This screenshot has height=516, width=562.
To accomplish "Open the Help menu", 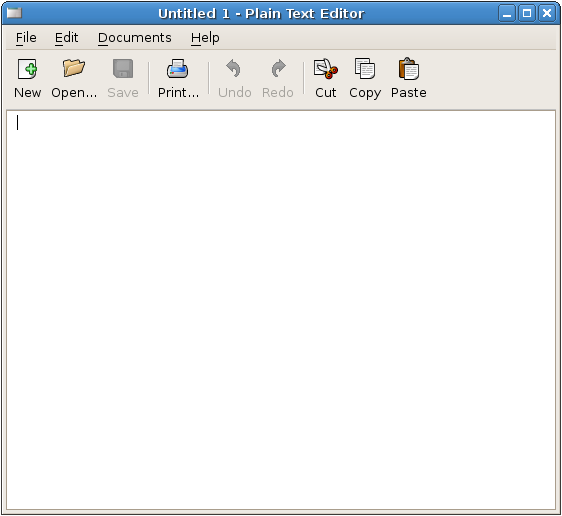I will click(x=205, y=38).
